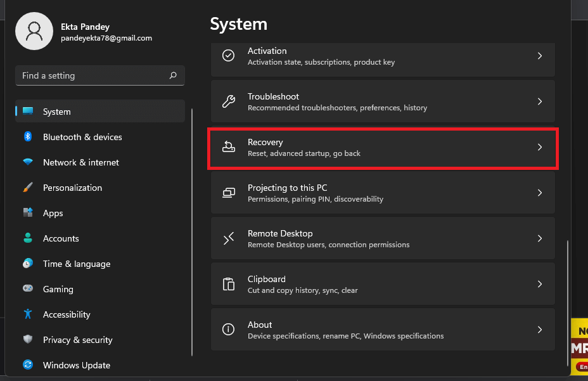Click the Personalization paintbrush icon
Viewport: 588px width, 381px height.
28,188
